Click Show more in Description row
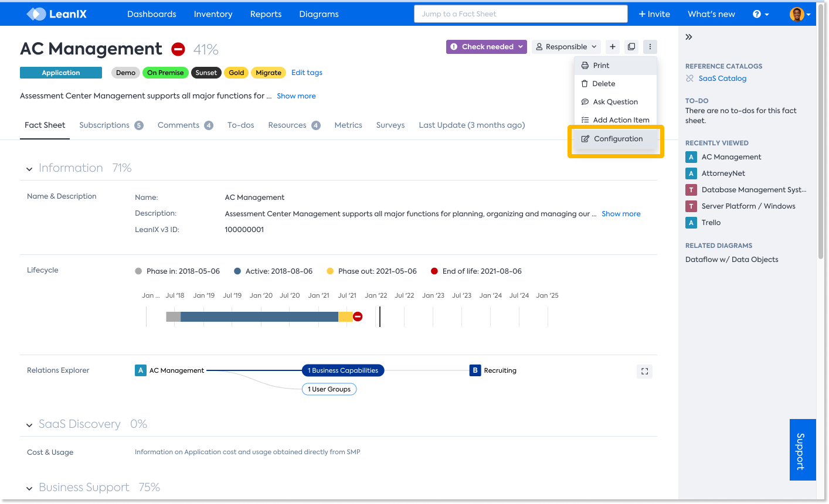 point(621,214)
